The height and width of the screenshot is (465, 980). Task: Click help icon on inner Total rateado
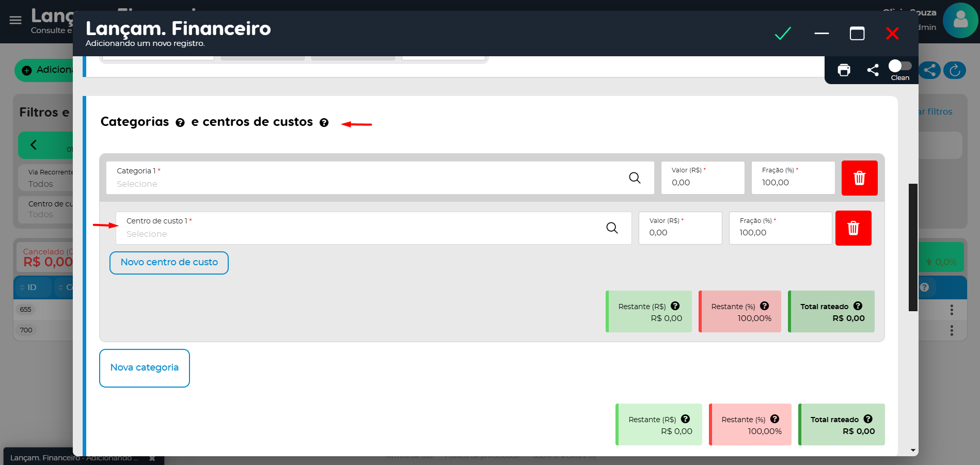(858, 306)
